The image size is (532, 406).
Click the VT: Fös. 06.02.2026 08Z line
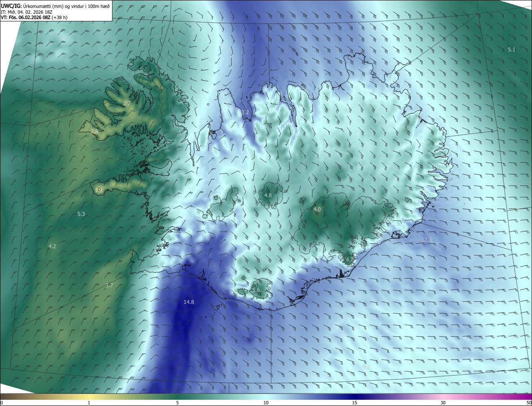tap(34, 17)
